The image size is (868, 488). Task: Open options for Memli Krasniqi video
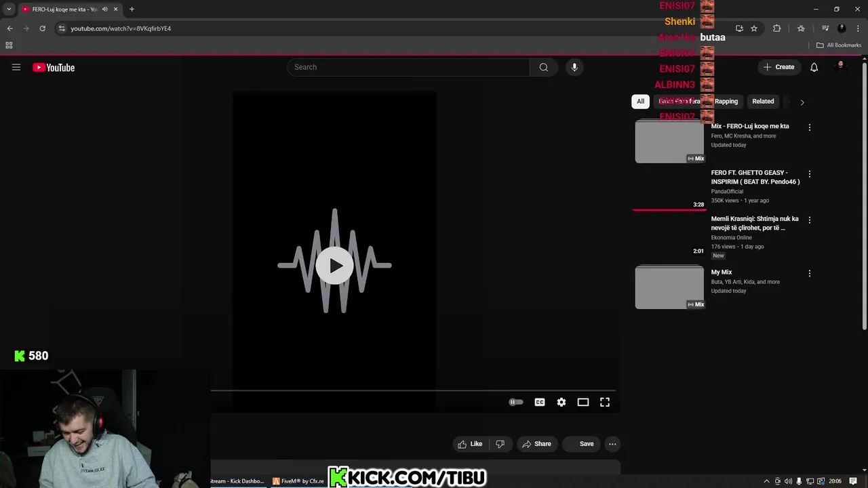coord(809,220)
